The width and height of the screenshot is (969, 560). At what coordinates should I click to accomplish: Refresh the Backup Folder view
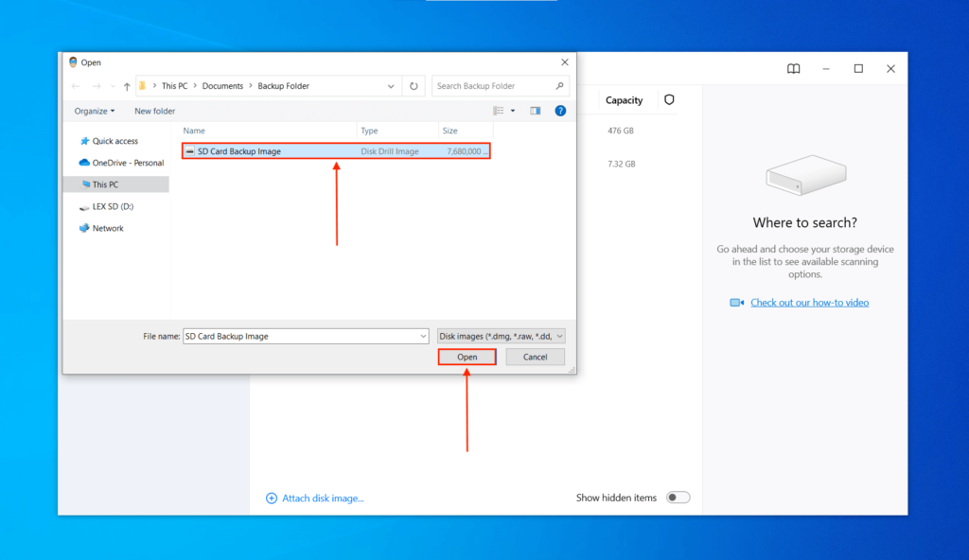tap(414, 85)
